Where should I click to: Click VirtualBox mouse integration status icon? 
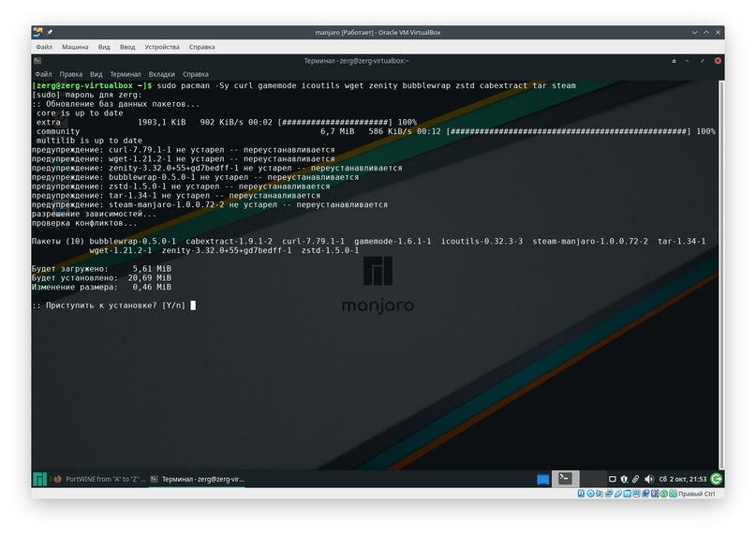click(x=664, y=494)
